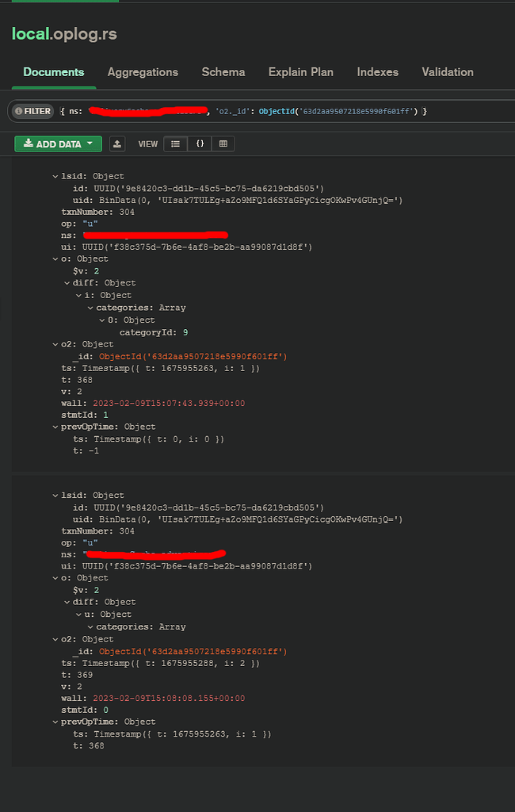Click the export collection icon

click(x=117, y=144)
